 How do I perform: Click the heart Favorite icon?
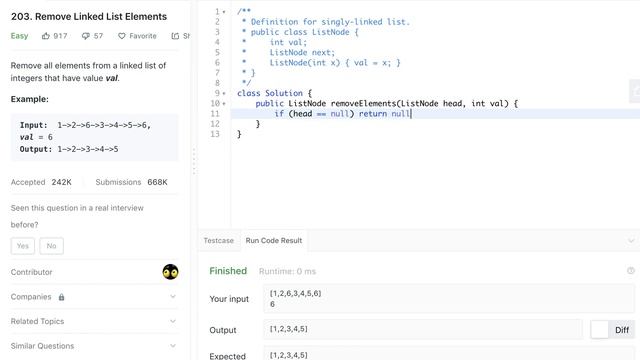tap(122, 36)
